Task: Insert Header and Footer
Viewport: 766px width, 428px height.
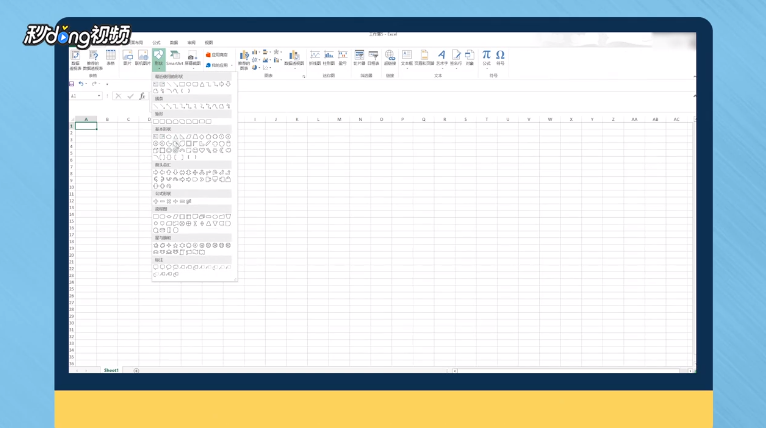Action: (425, 57)
